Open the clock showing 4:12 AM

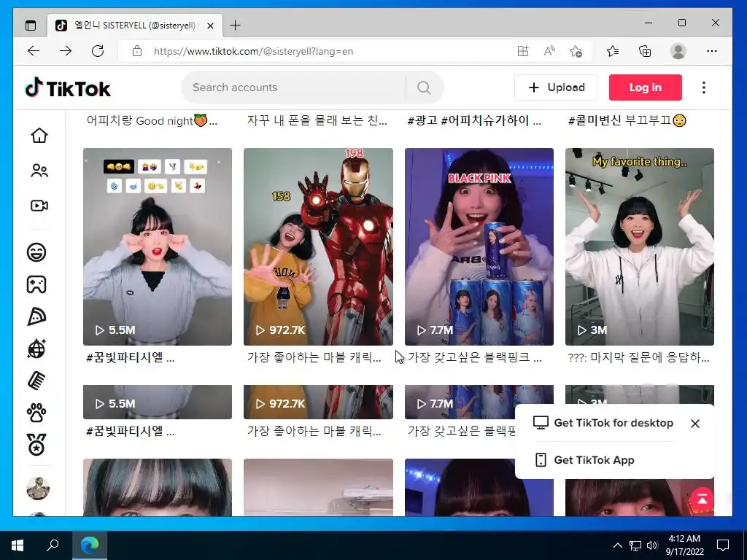684,545
